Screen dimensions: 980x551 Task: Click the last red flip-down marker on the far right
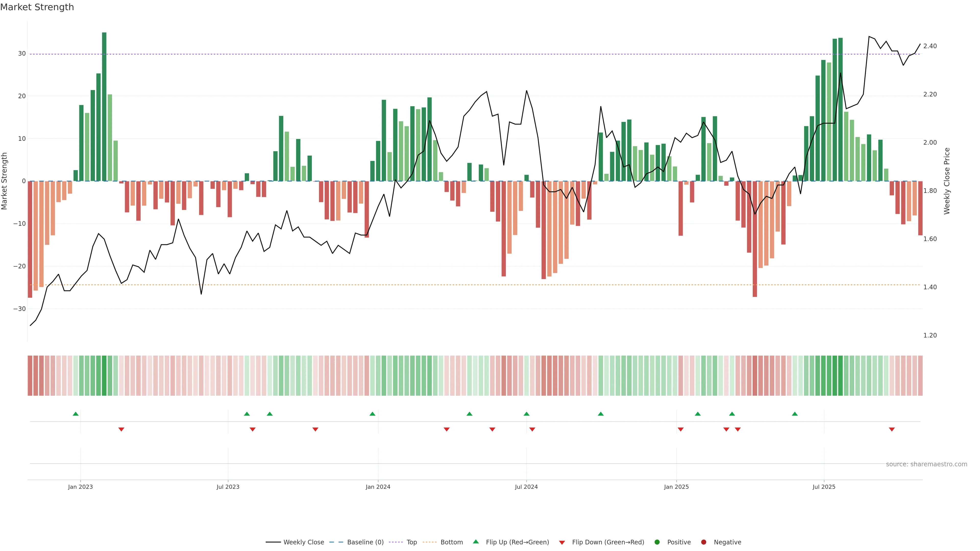[892, 429]
